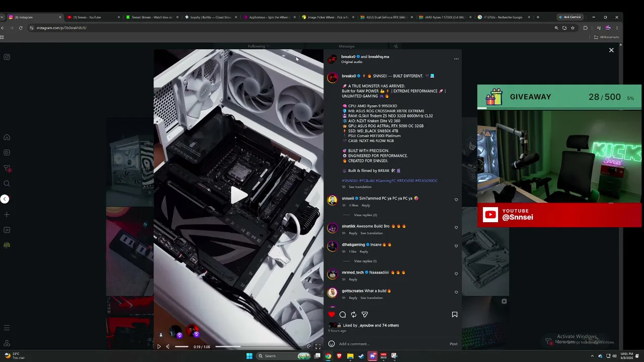Focus the Add a comment field
Image resolution: width=644 pixels, height=362 pixels.
[392, 344]
